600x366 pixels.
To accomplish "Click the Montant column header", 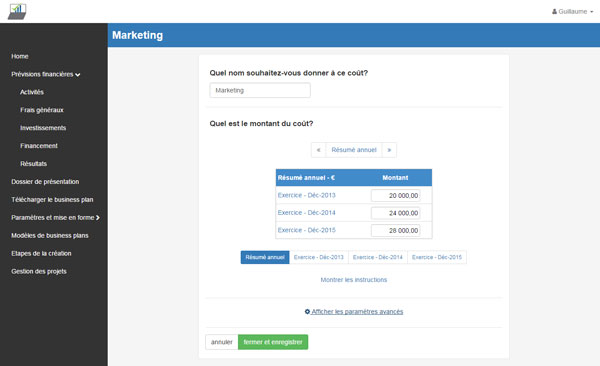I will pos(395,178).
